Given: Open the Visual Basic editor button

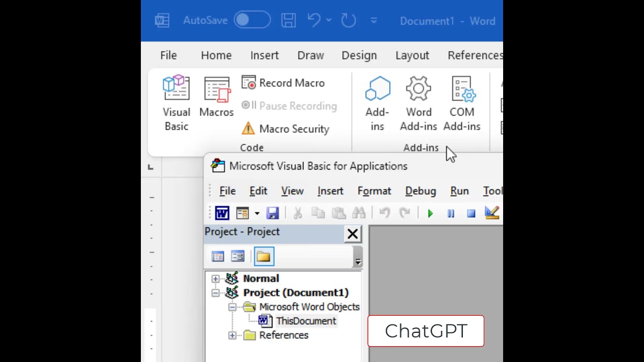Looking at the screenshot, I should pyautogui.click(x=176, y=103).
